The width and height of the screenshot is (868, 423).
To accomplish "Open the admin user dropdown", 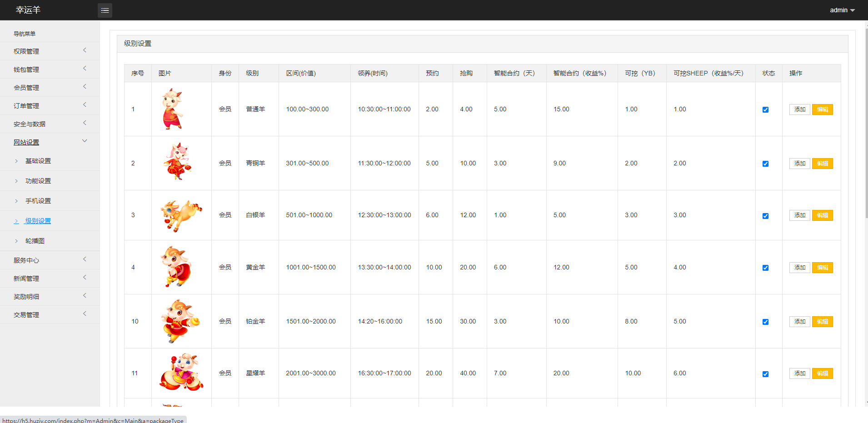I will click(x=842, y=10).
